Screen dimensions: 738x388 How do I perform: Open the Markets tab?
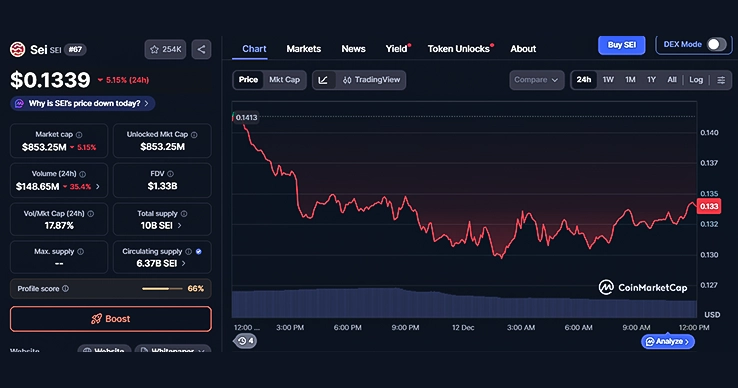click(x=304, y=49)
